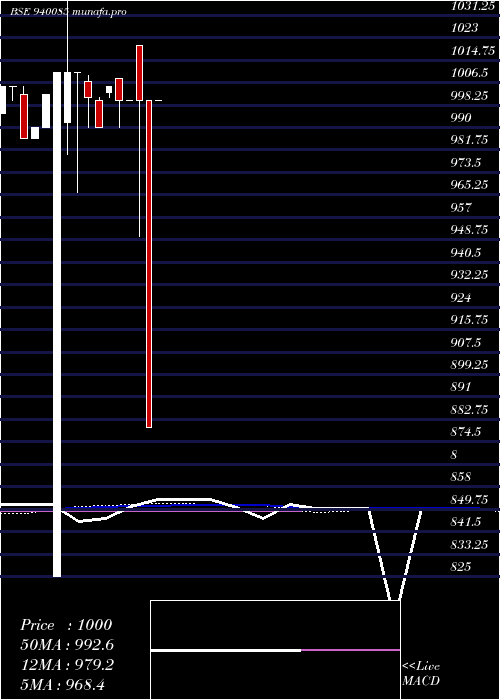Select the 907.5 price axis label

pyautogui.click(x=466, y=342)
